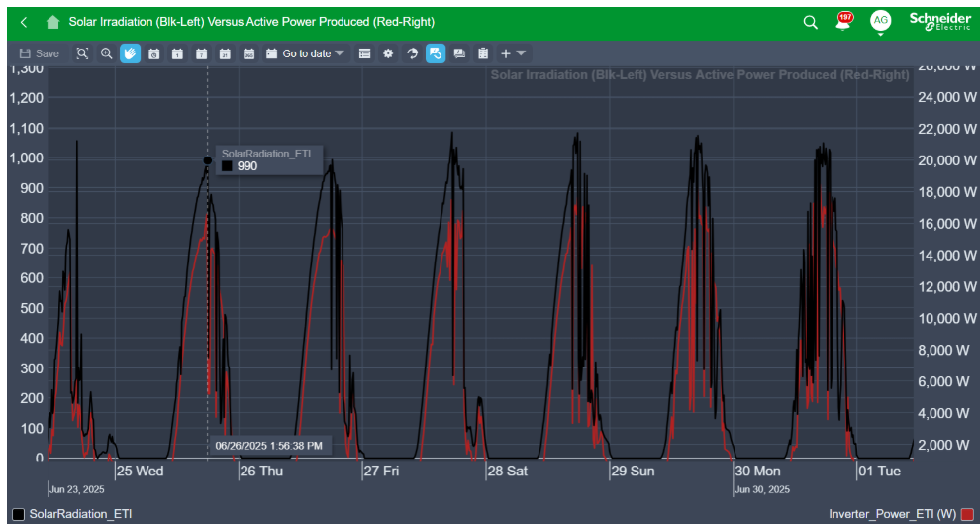Toggle the hand pan tool
Image resolution: width=980 pixels, height=524 pixels.
click(x=130, y=53)
